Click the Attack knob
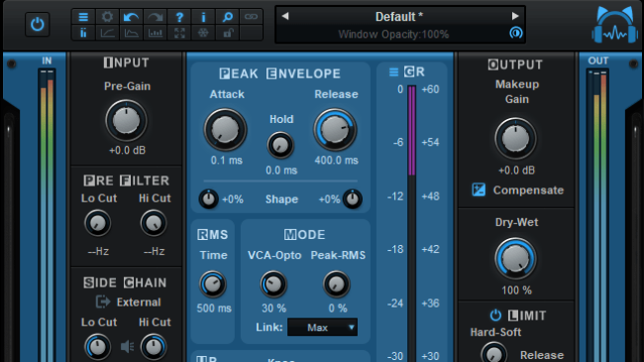Screen dimensions: 644x362 pyautogui.click(x=225, y=130)
